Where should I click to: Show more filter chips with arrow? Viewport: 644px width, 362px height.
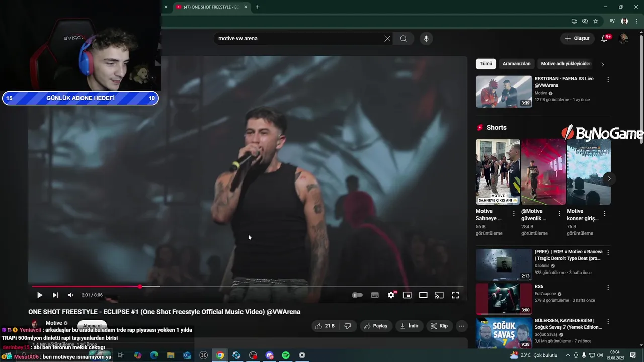click(603, 64)
